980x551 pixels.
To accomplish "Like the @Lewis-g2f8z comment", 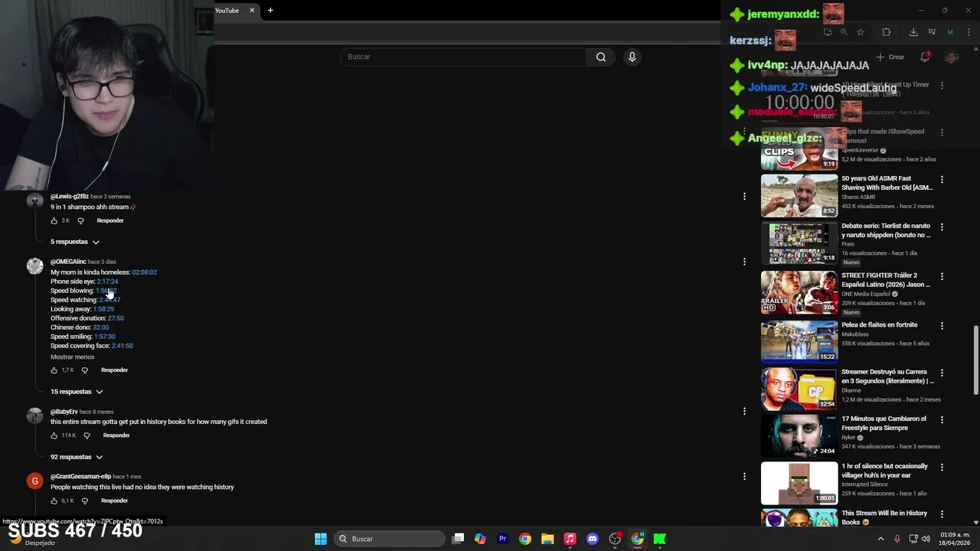I will 54,220.
